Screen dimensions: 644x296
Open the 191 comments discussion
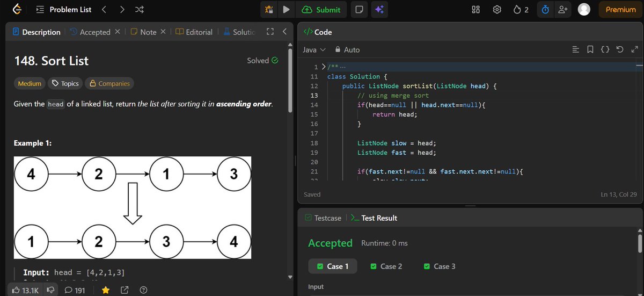[x=75, y=290]
